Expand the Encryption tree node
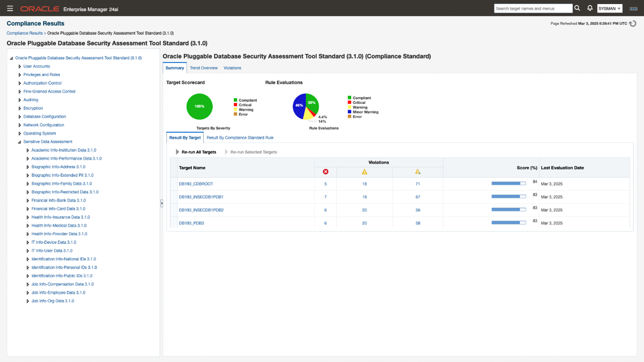644x362 pixels. [20, 109]
